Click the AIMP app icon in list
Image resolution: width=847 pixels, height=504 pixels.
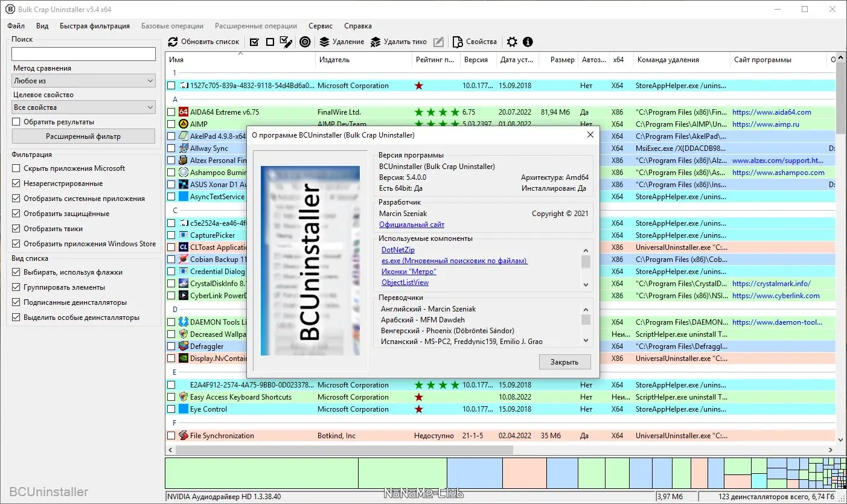[184, 124]
